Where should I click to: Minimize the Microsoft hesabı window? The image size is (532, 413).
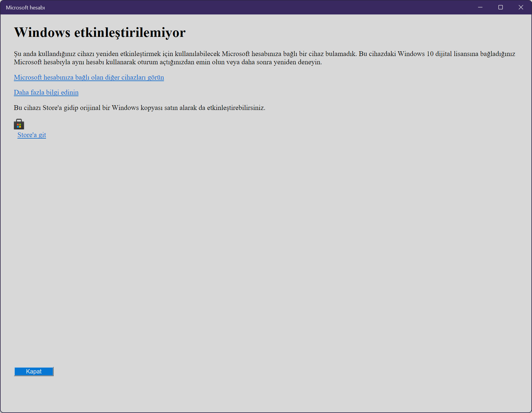(x=480, y=7)
